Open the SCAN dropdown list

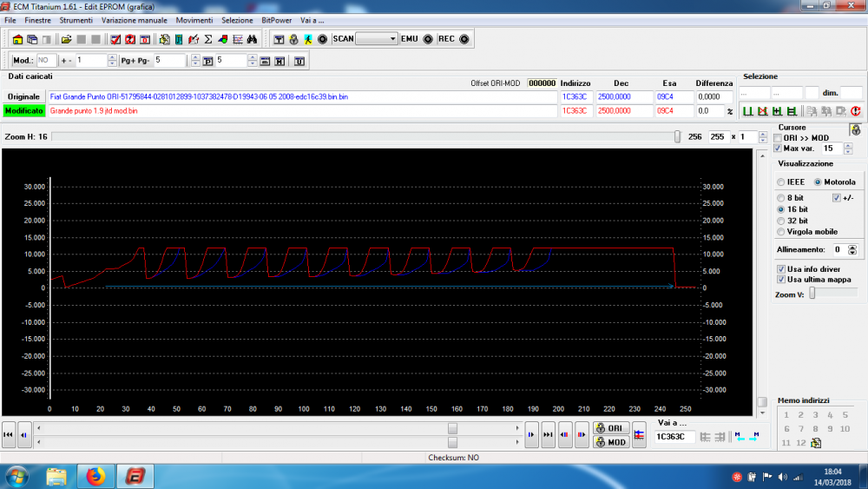pyautogui.click(x=392, y=39)
